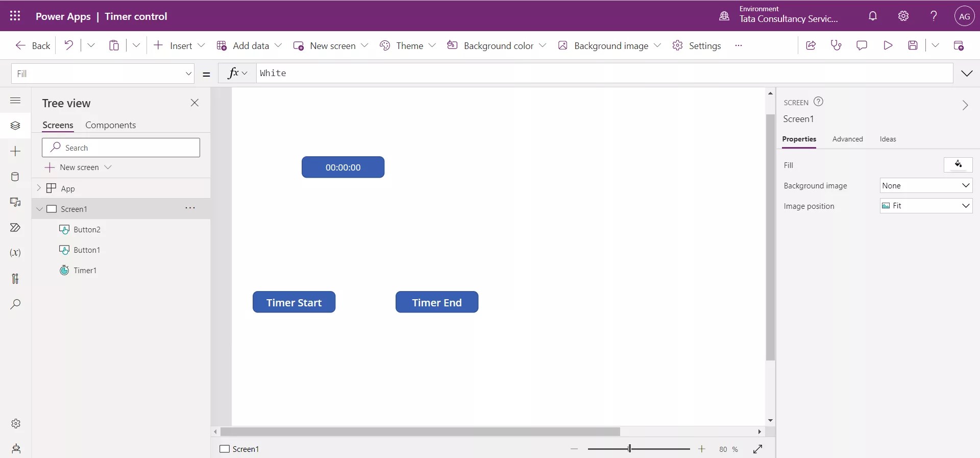This screenshot has width=980, height=458.
Task: Open the Search magnifier in left rail
Action: 15,304
